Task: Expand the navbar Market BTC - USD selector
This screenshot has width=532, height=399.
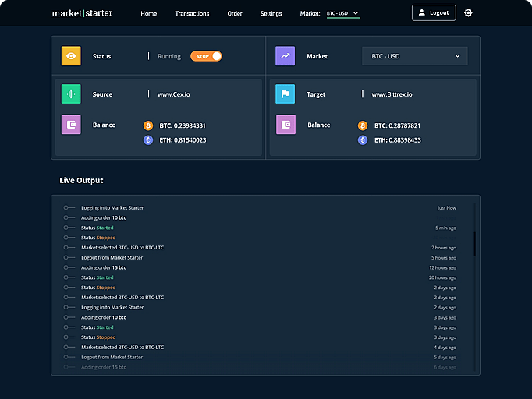Action: (x=342, y=13)
